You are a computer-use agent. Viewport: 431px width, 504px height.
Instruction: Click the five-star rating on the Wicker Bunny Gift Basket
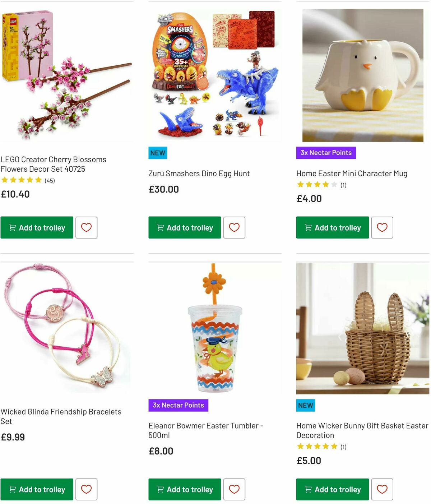(x=316, y=446)
